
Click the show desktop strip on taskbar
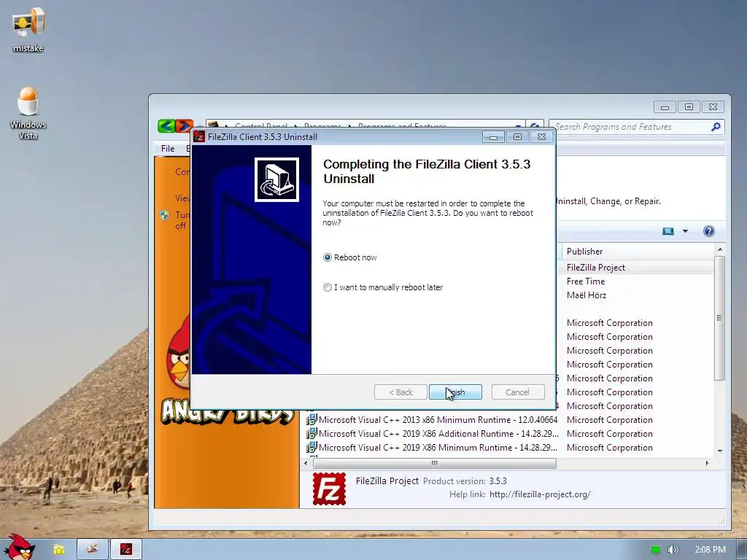coord(741,549)
